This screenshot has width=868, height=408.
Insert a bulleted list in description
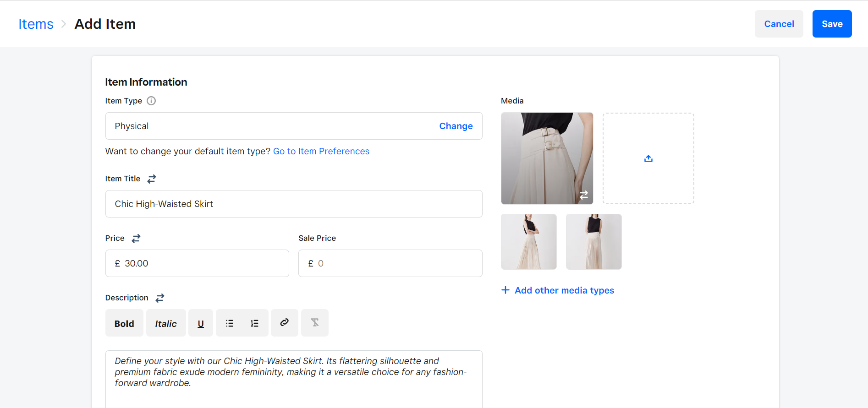(230, 323)
